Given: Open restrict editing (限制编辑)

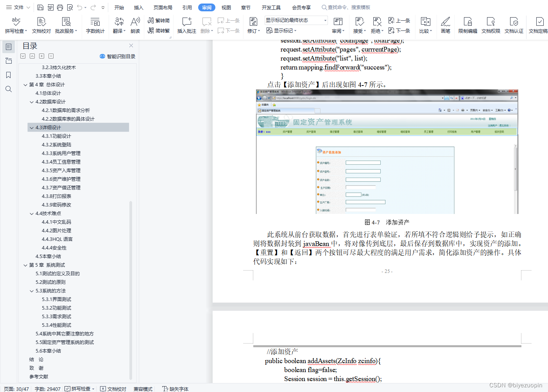Looking at the screenshot, I should (x=467, y=25).
